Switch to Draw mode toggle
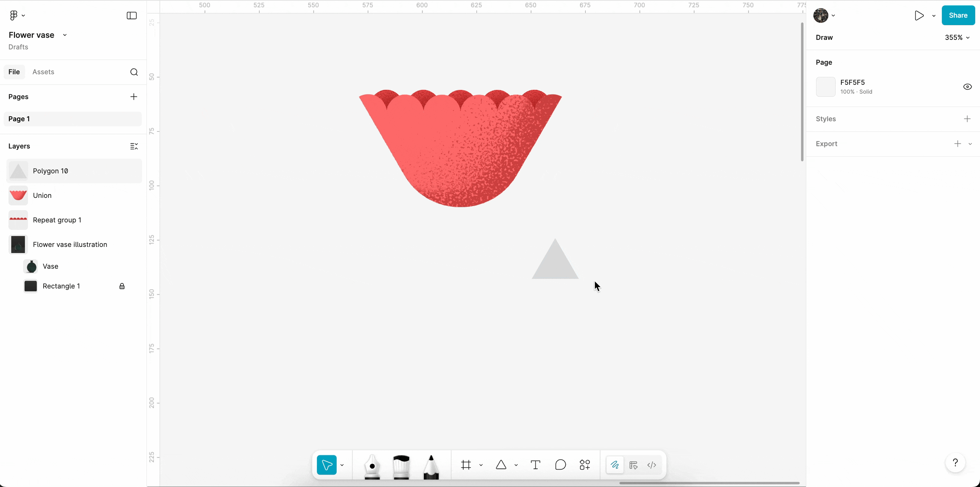This screenshot has width=980, height=487. point(615,465)
